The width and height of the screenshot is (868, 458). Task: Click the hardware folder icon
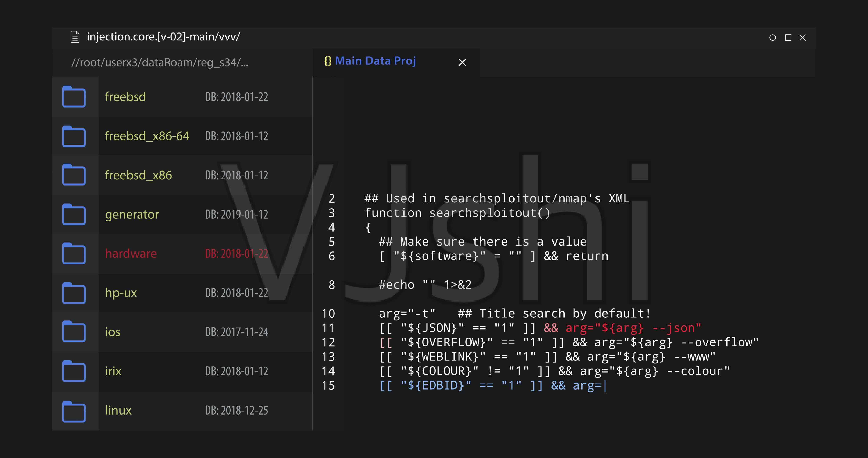coord(74,253)
